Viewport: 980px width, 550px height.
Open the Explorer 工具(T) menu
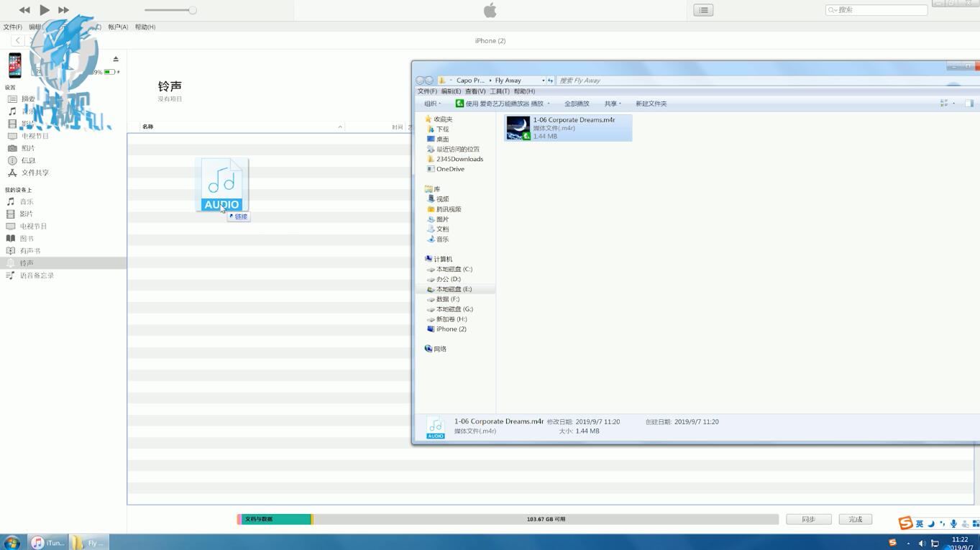(499, 91)
